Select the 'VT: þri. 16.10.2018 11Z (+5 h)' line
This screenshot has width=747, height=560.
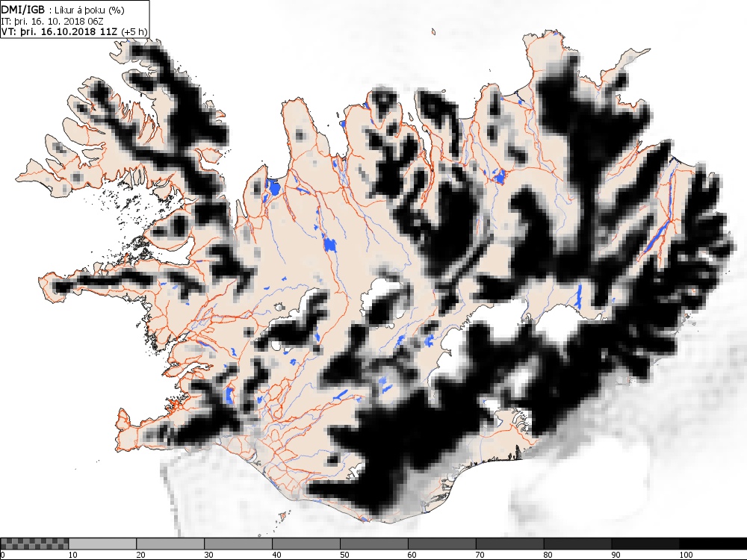click(x=74, y=32)
